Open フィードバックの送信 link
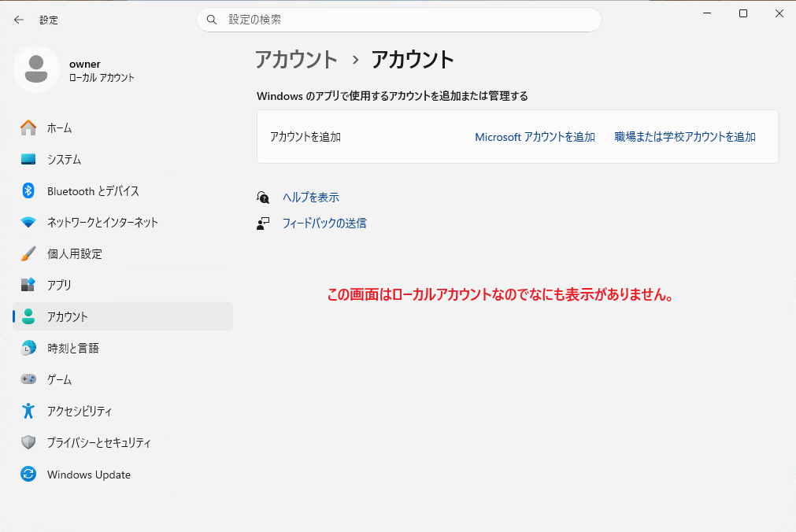This screenshot has width=796, height=532. pos(324,224)
